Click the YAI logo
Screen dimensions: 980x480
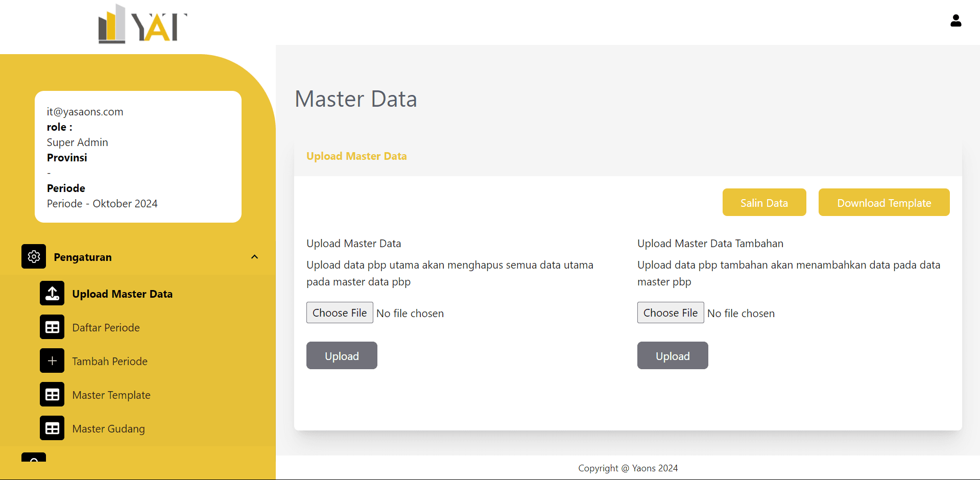pos(142,25)
